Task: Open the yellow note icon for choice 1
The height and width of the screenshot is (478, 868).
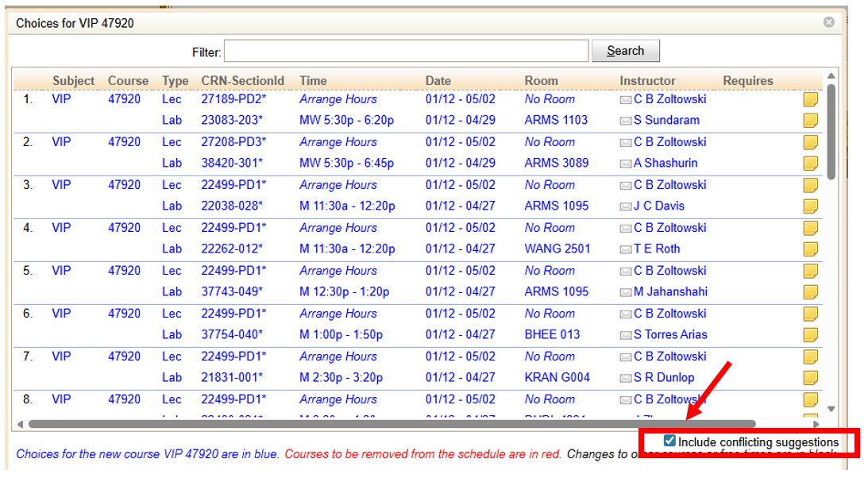Action: [809, 98]
